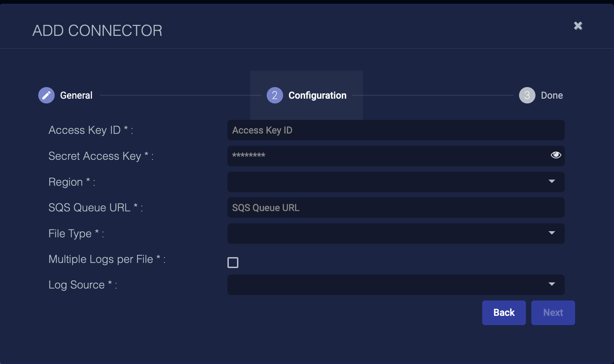Click the pencil icon for General step
This screenshot has height=364, width=614.
click(46, 95)
